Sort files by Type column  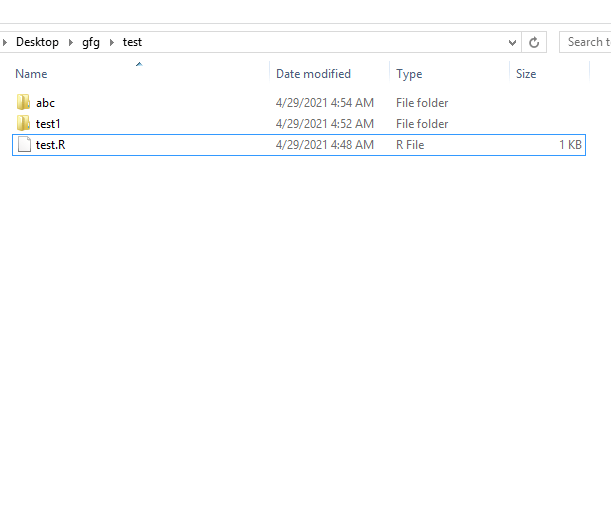coord(409,74)
